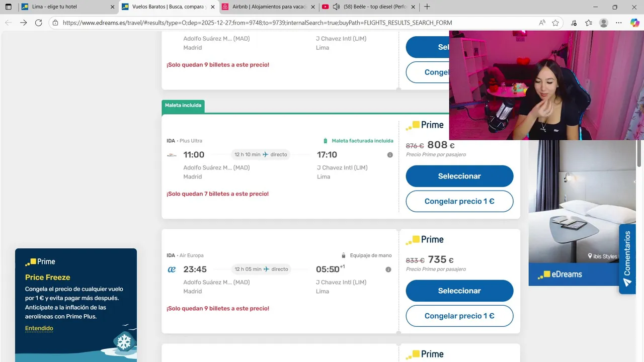Click the Prime logo above the 735 € price
This screenshot has height=362, width=644.
(x=425, y=239)
